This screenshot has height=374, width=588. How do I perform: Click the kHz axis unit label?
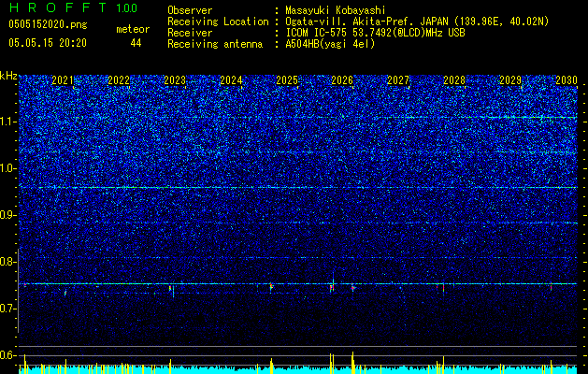click(x=8, y=76)
